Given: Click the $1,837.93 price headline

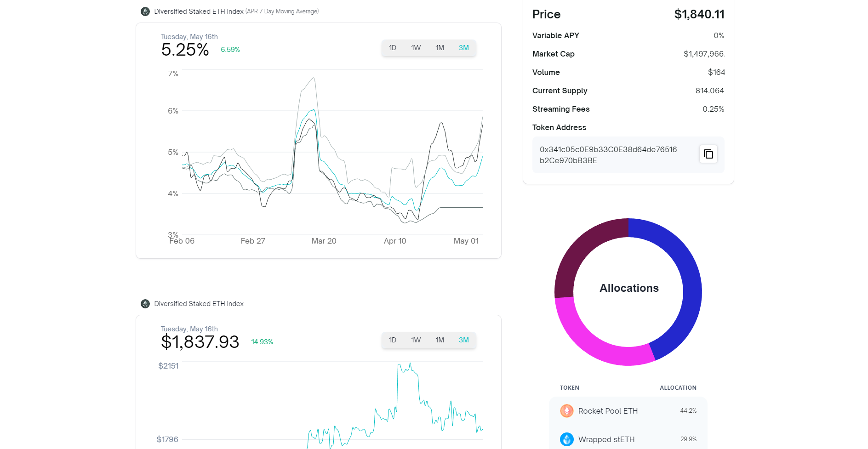Looking at the screenshot, I should click(200, 342).
